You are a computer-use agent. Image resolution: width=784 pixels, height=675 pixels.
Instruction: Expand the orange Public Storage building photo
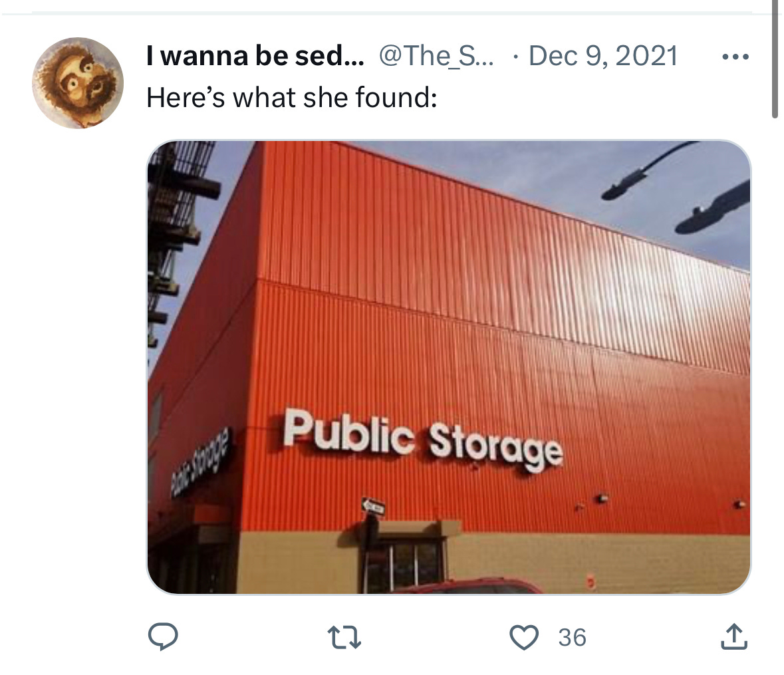pos(449,367)
